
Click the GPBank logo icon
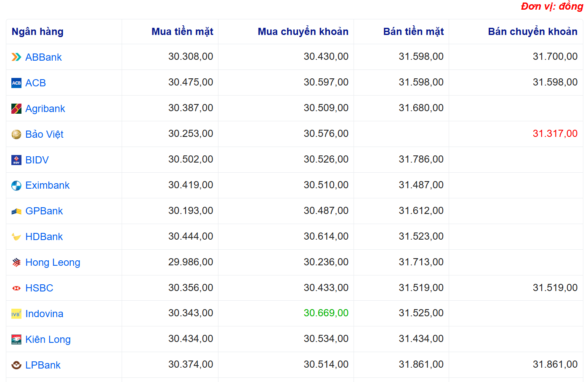tap(16, 211)
